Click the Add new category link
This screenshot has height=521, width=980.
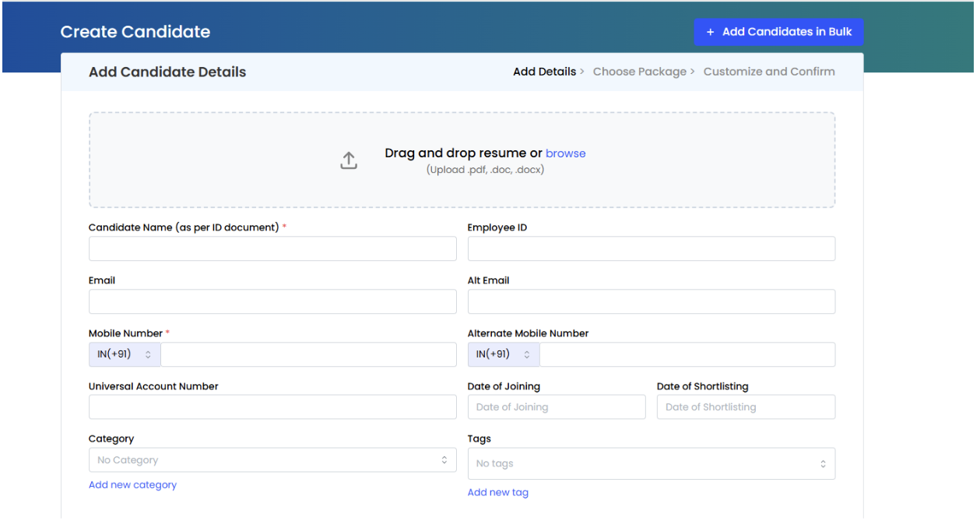tap(132, 485)
